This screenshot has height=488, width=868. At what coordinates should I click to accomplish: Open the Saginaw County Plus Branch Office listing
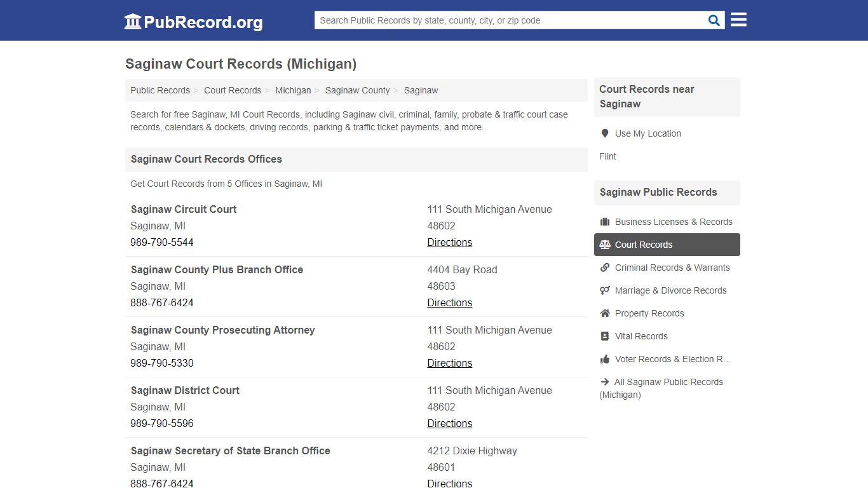pyautogui.click(x=217, y=269)
